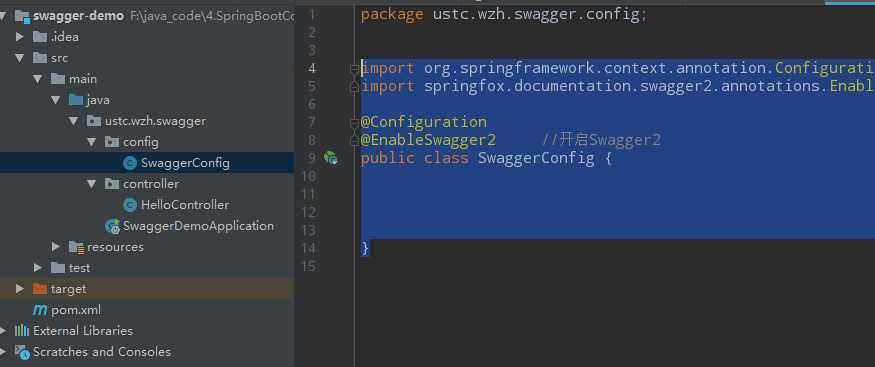Click the Spring bean gutter icon at line 9
The height and width of the screenshot is (367, 875).
pyautogui.click(x=330, y=158)
